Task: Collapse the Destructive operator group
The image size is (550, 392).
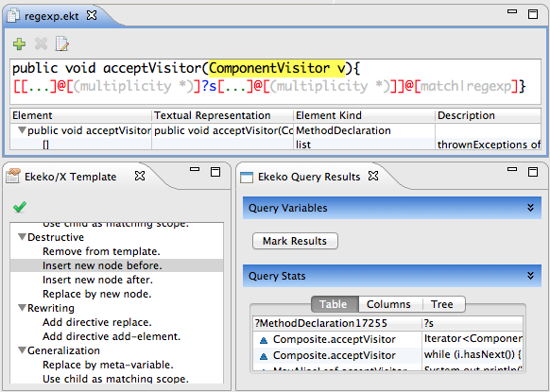Action: point(22,237)
